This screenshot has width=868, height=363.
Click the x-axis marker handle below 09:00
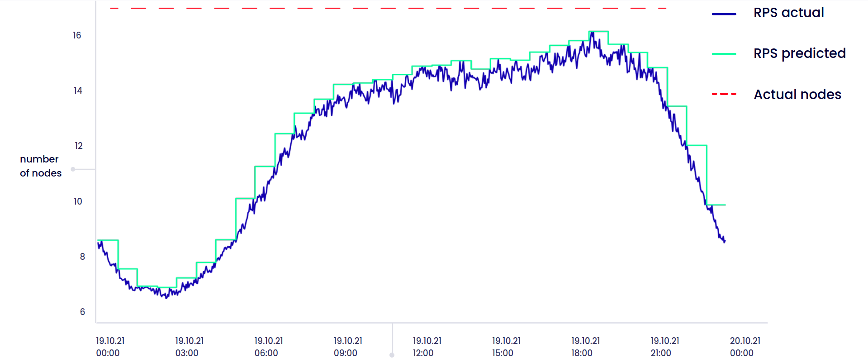[x=392, y=355]
